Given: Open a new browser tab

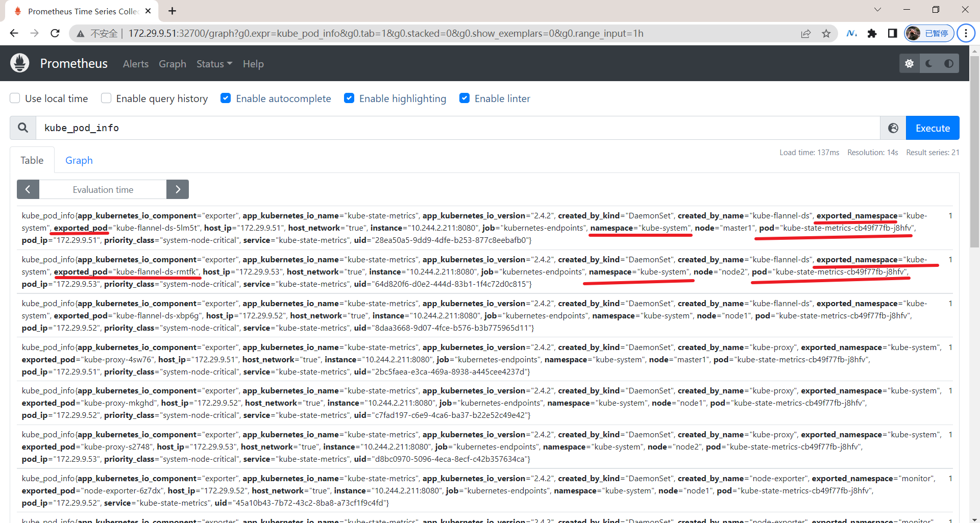Looking at the screenshot, I should click(173, 11).
